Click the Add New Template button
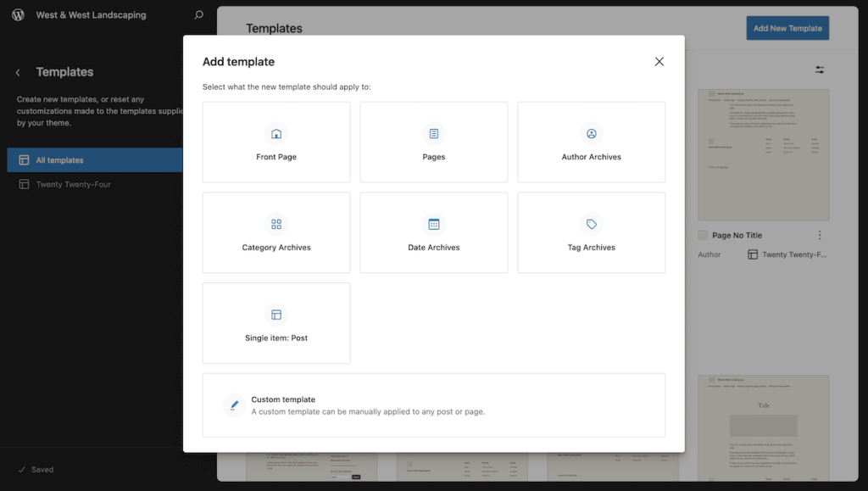The height and width of the screenshot is (491, 868). [787, 28]
